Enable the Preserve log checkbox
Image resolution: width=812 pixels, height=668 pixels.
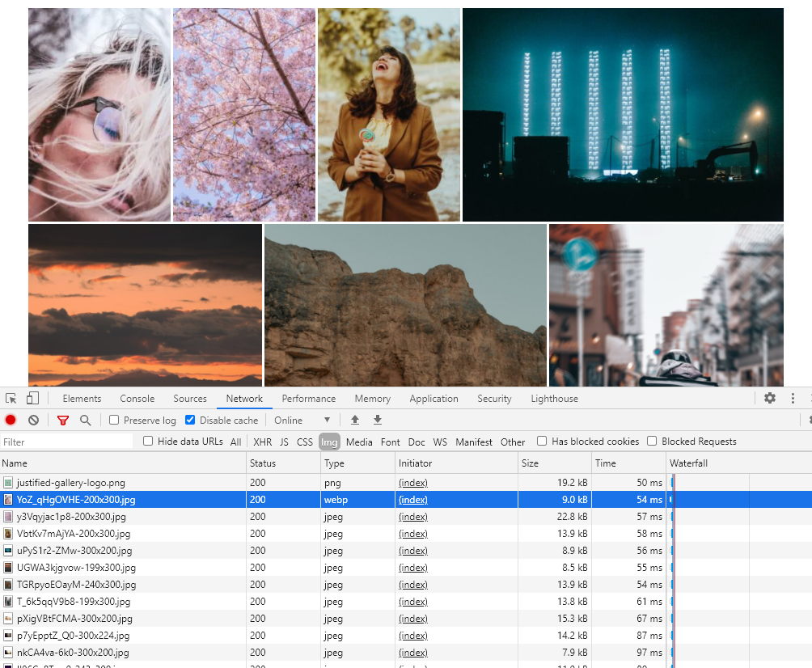[114, 420]
